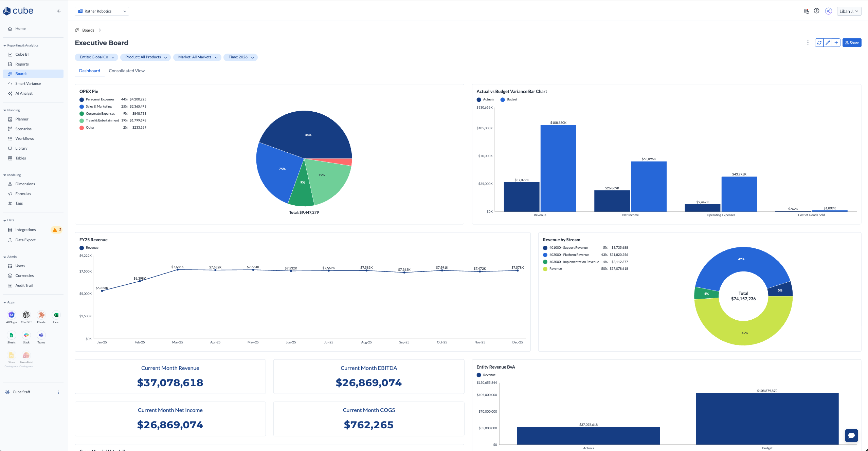Open the Time: 2026 filter

tap(240, 57)
